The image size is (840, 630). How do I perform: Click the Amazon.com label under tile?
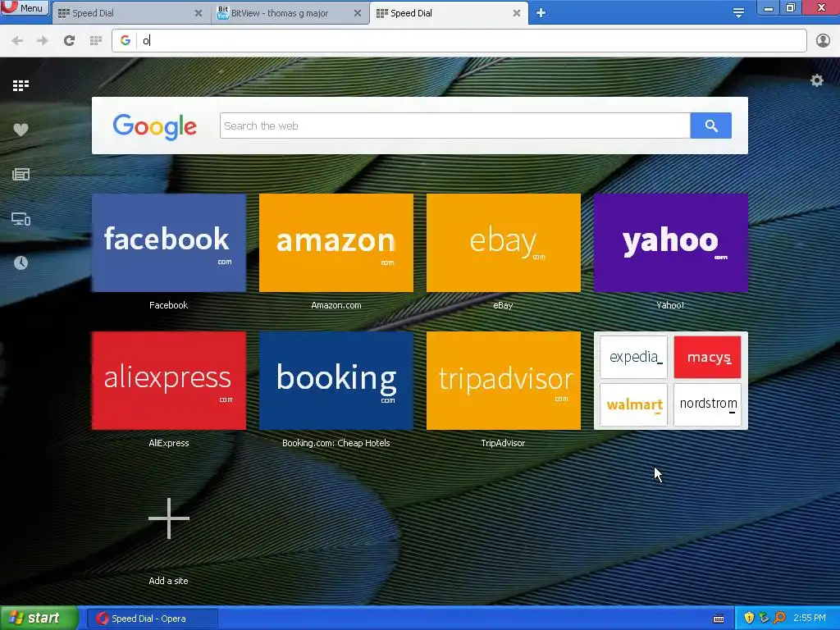(336, 305)
